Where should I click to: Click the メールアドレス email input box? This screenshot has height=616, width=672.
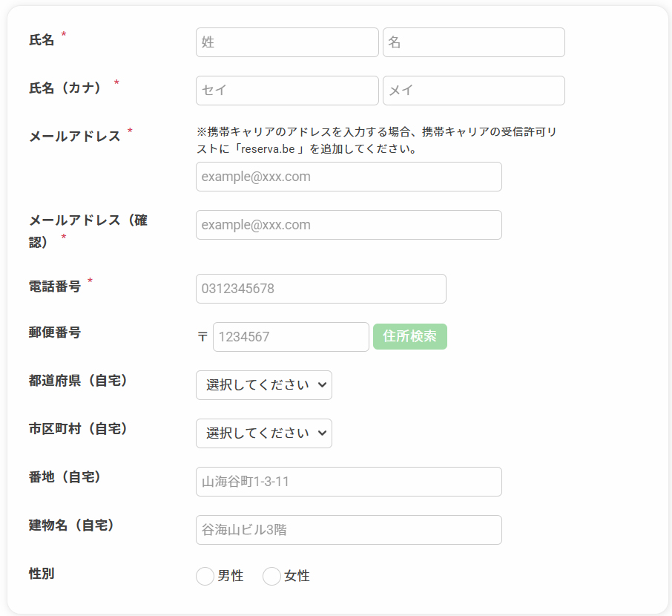pyautogui.click(x=349, y=177)
